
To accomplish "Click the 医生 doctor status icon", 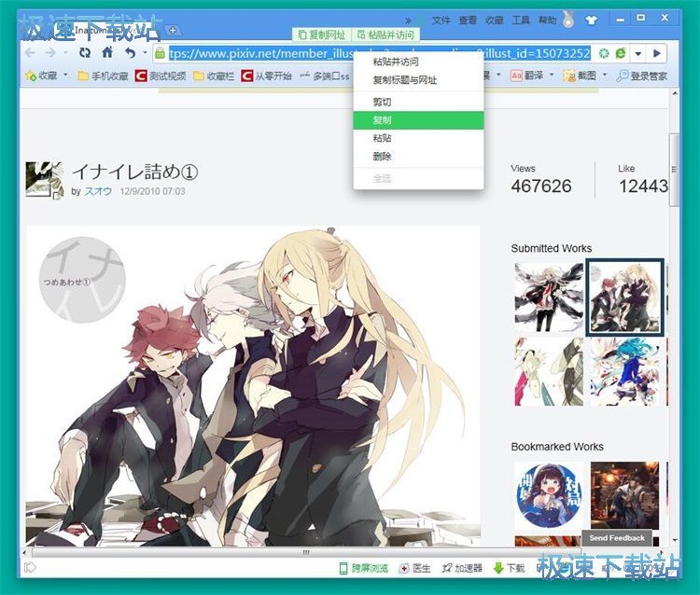I will (x=414, y=568).
